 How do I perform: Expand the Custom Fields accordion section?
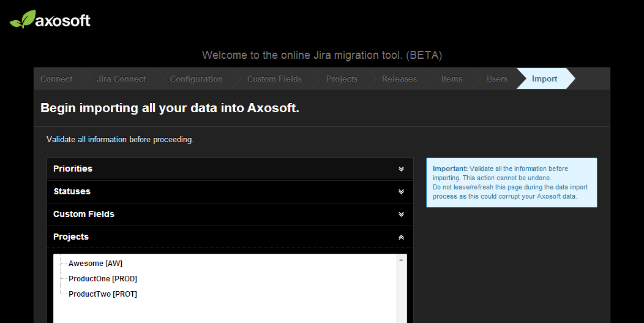pyautogui.click(x=230, y=214)
